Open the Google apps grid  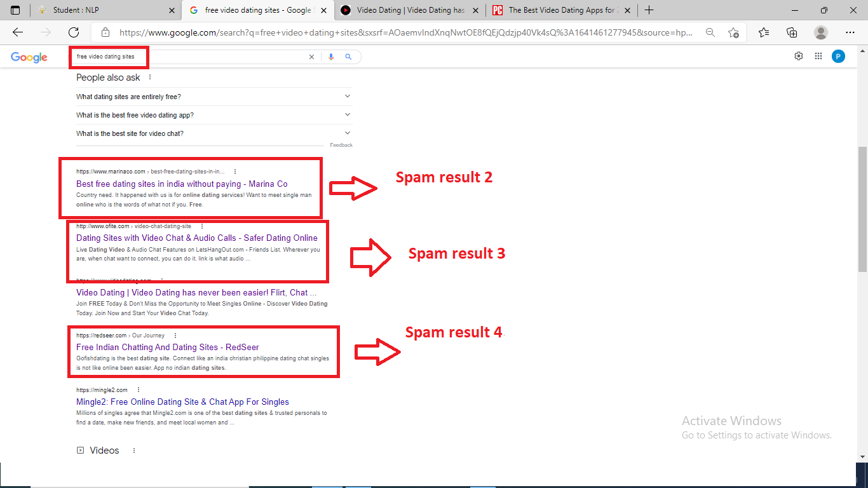pos(818,56)
